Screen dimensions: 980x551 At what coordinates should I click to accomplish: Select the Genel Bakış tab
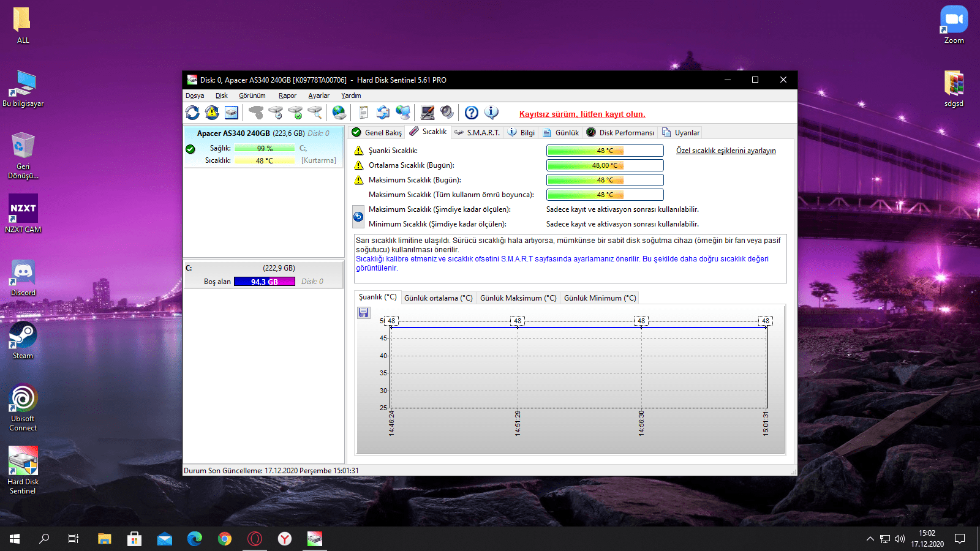[377, 133]
